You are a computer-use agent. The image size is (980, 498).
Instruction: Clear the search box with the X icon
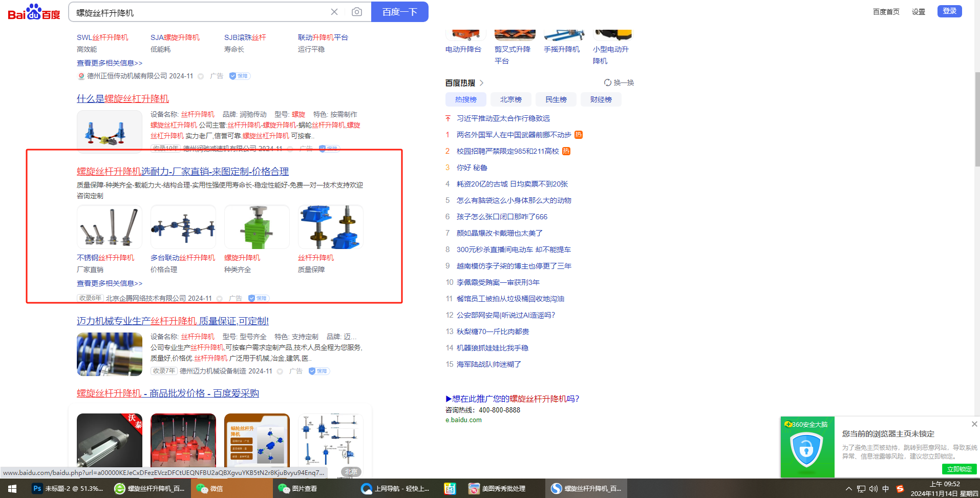tap(334, 12)
